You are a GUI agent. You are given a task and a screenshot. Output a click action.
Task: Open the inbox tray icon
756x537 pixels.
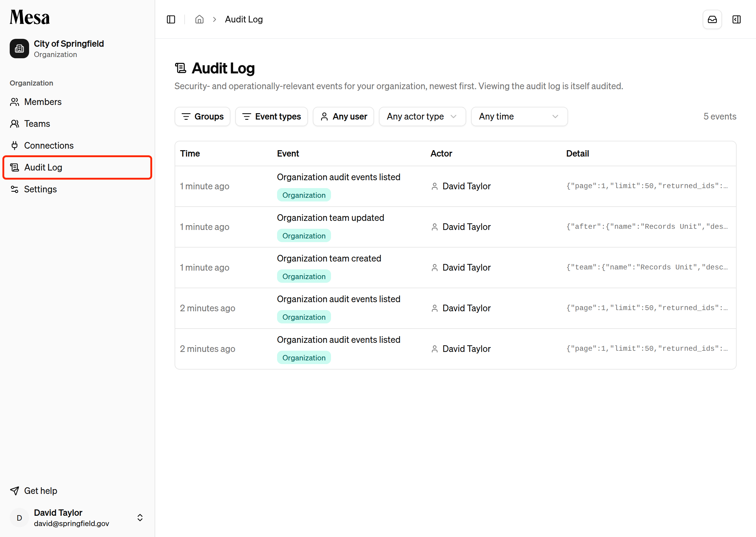click(712, 19)
